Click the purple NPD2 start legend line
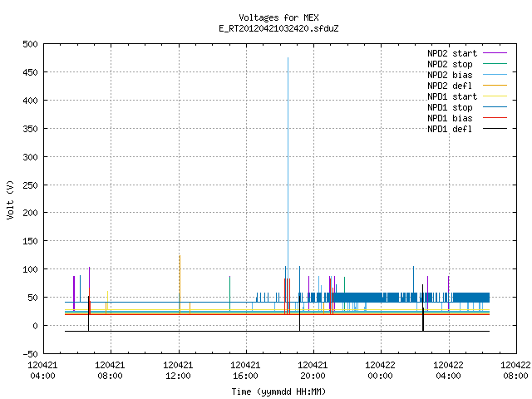Screen dimensions: 532x399 [x=495, y=53]
